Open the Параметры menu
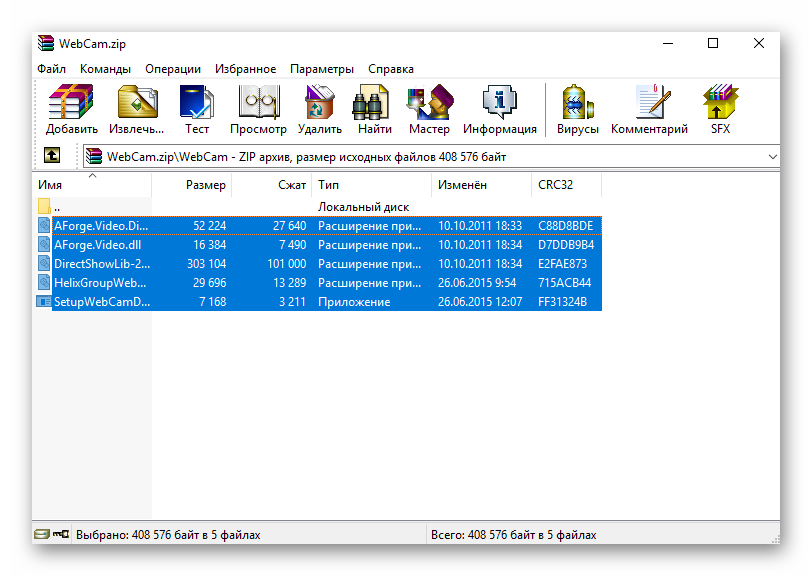Image resolution: width=812 pixels, height=576 pixels. click(321, 69)
